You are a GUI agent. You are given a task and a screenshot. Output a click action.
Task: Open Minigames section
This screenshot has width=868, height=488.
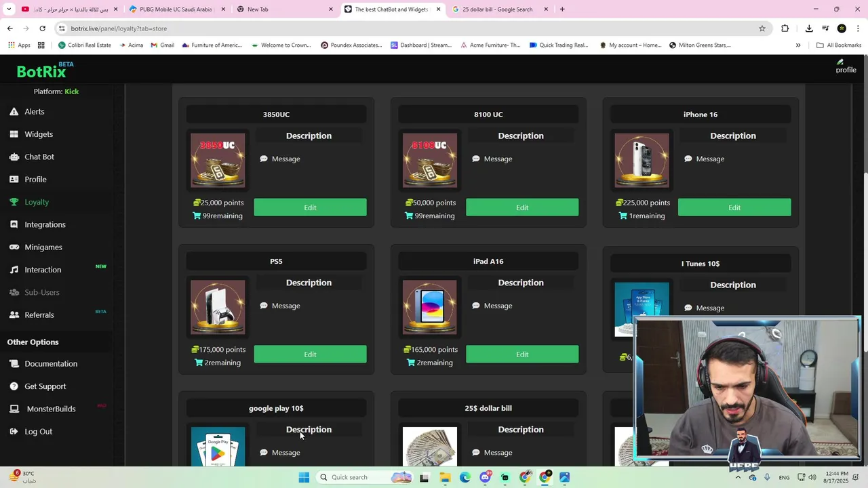click(x=43, y=247)
